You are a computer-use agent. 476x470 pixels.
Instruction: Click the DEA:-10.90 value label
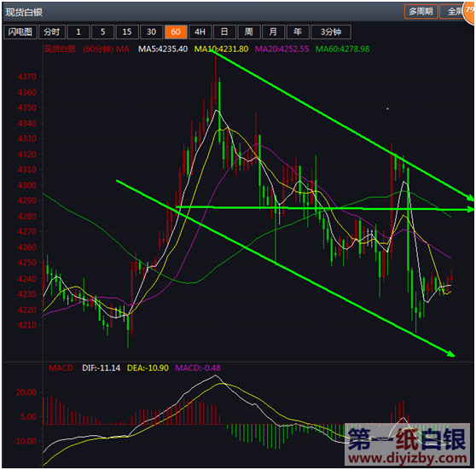148,368
